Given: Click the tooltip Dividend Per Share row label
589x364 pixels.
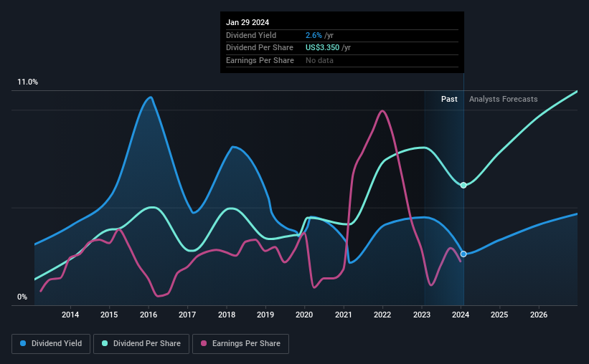Looking at the screenshot, I should (260, 48).
